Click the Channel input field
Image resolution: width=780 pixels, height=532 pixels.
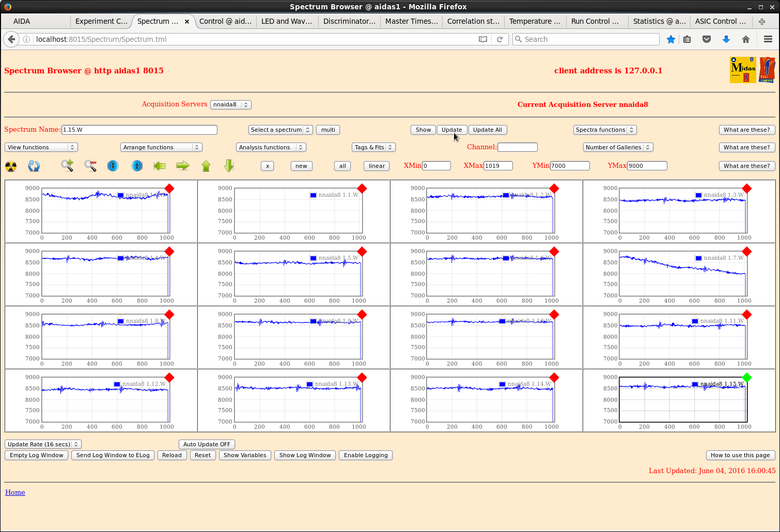click(518, 147)
